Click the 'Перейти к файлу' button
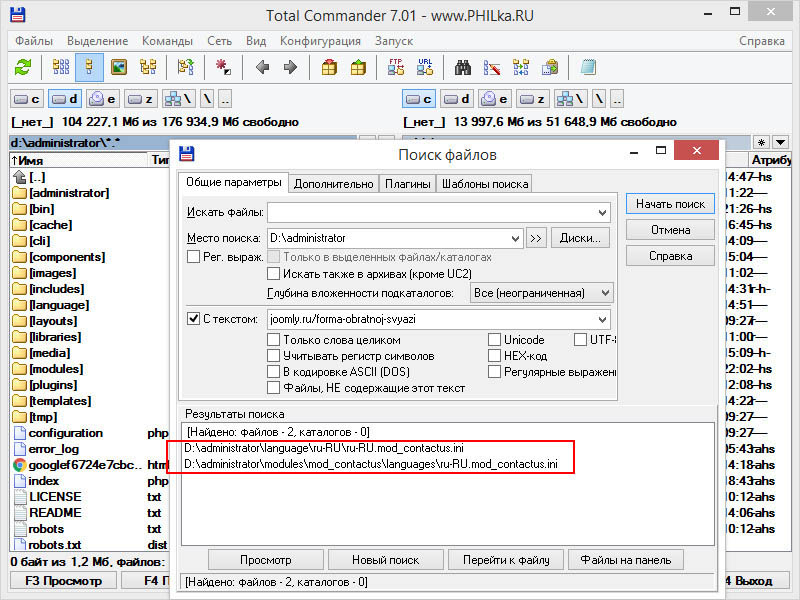The height and width of the screenshot is (600, 800). click(x=506, y=560)
